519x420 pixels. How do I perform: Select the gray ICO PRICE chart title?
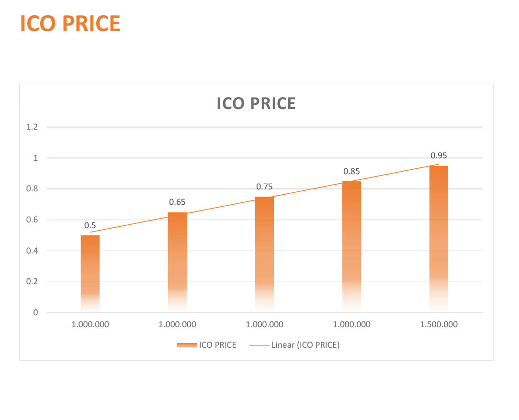(256, 103)
